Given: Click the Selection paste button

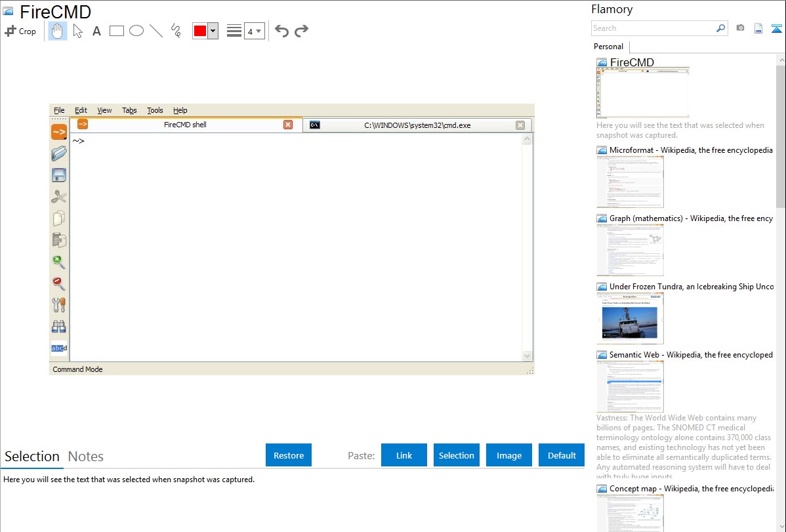Looking at the screenshot, I should (x=457, y=455).
